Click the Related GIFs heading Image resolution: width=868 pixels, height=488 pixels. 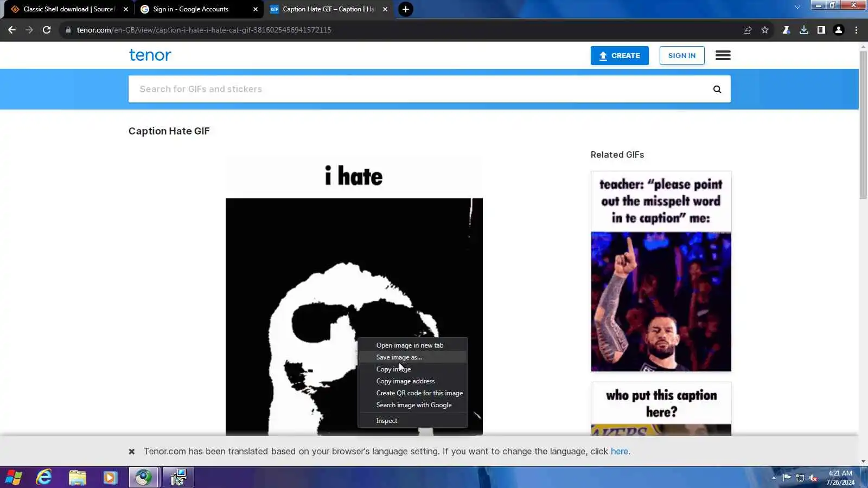(x=617, y=155)
